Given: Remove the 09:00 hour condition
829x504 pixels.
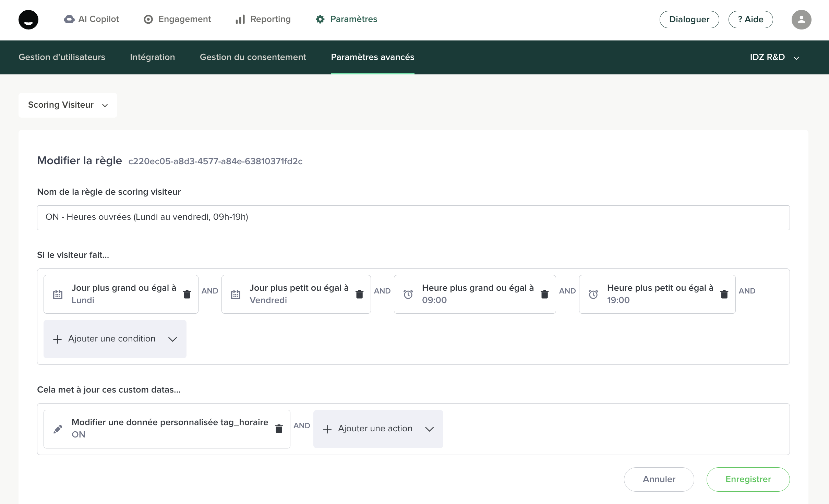Looking at the screenshot, I should point(544,294).
